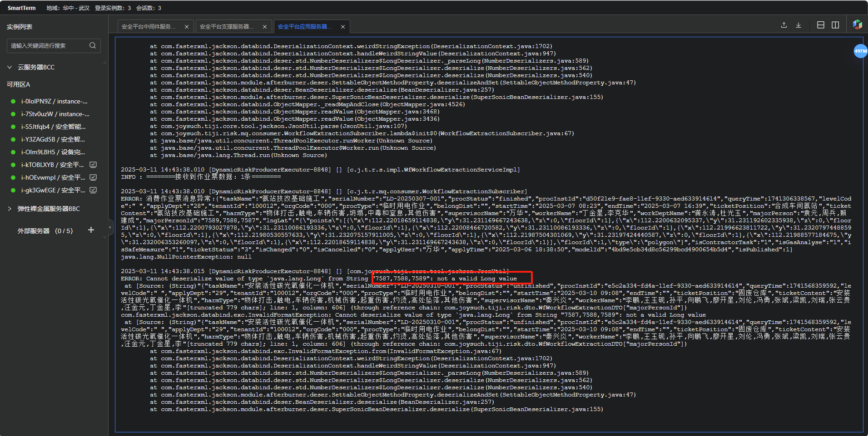Click the upload file icon
868x436 pixels.
pyautogui.click(x=784, y=25)
